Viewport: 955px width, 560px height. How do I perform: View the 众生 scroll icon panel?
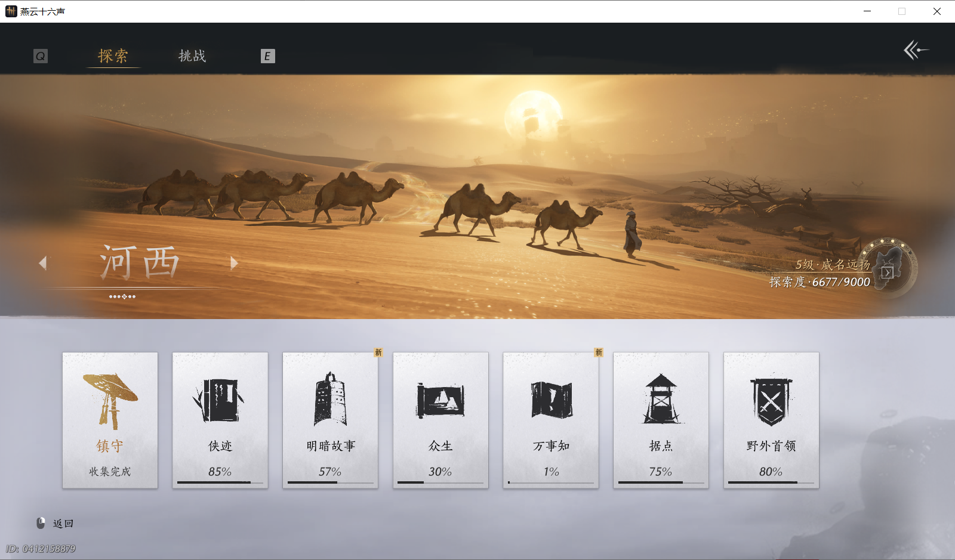pos(440,420)
